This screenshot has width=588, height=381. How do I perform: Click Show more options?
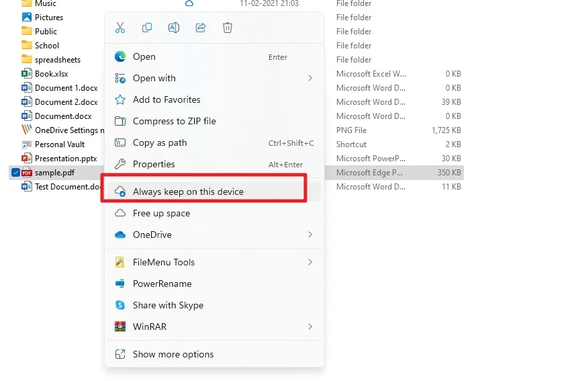214,354
